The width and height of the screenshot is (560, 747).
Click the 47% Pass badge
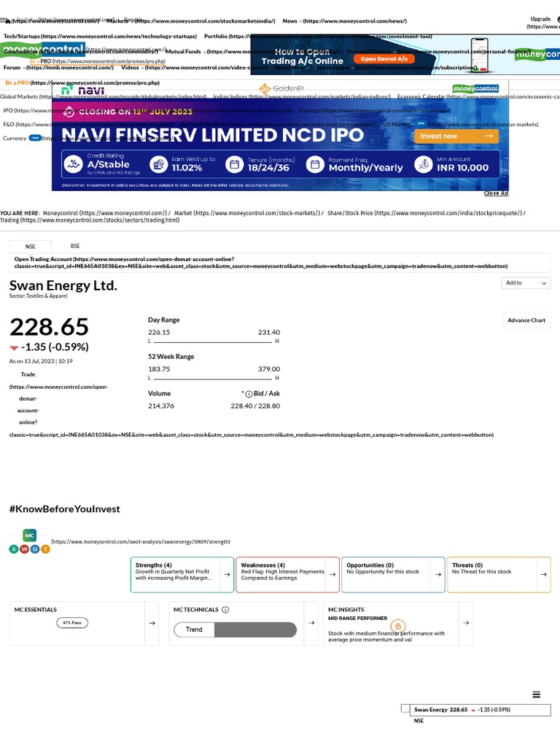pyautogui.click(x=71, y=623)
